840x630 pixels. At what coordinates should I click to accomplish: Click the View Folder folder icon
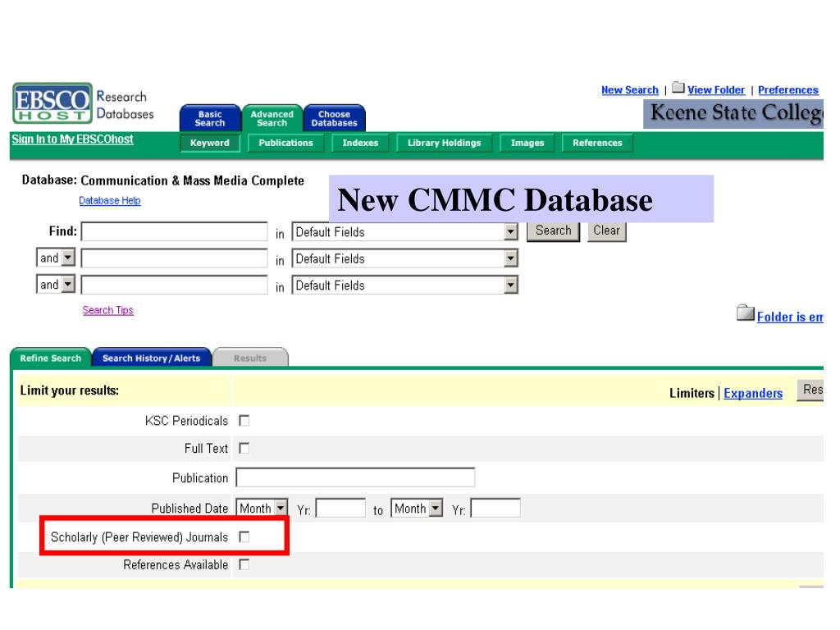(678, 87)
